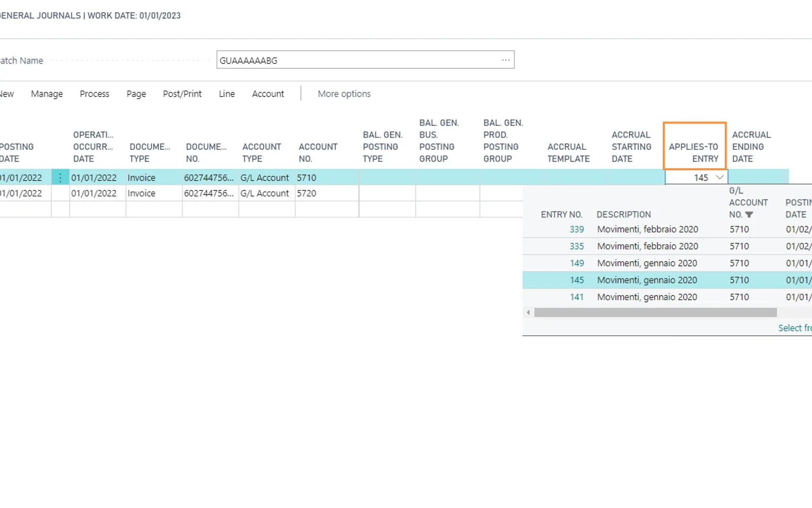Screen dimensions: 812x508
Task: Open the G/L Account No. filter icon
Action: click(x=749, y=215)
